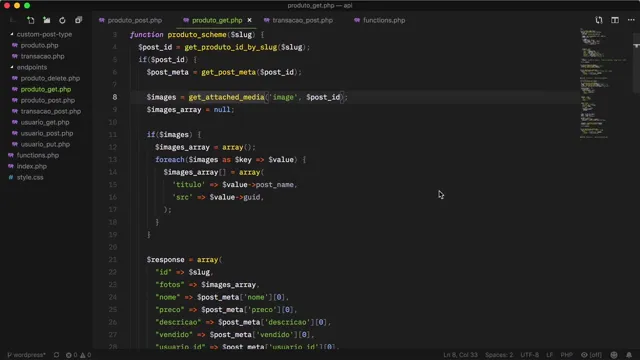
Task: Send feedback via smiley icon
Action: click(614, 355)
